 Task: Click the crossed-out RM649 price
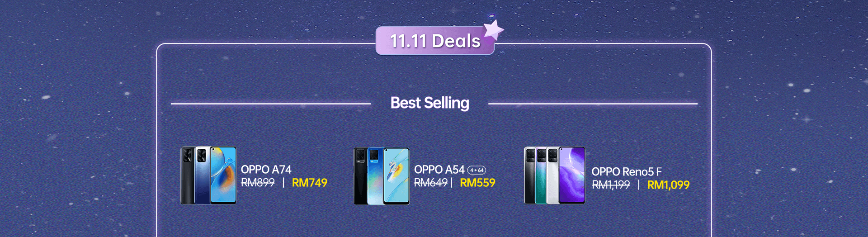[431, 183]
